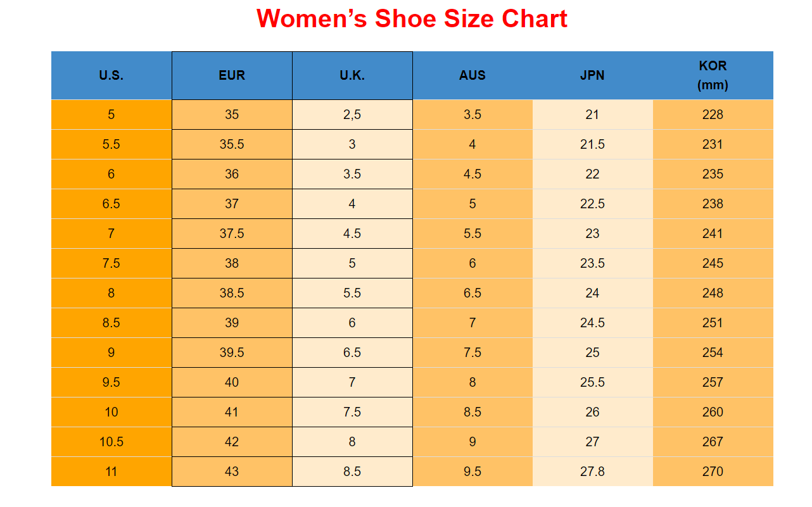The height and width of the screenshot is (507, 812).
Task: Select the KOR cell with value 245
Action: coord(713,263)
